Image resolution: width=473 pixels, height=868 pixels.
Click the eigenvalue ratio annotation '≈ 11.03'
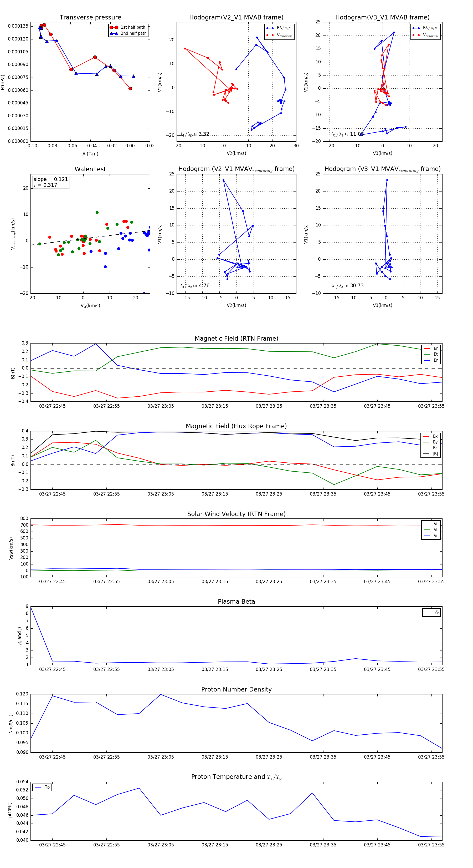tap(347, 134)
